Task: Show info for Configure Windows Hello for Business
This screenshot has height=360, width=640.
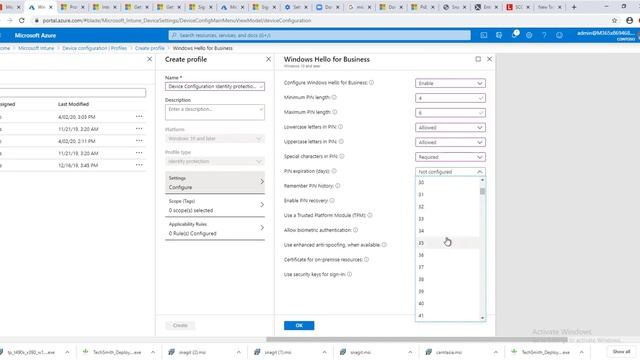Action: (x=371, y=82)
